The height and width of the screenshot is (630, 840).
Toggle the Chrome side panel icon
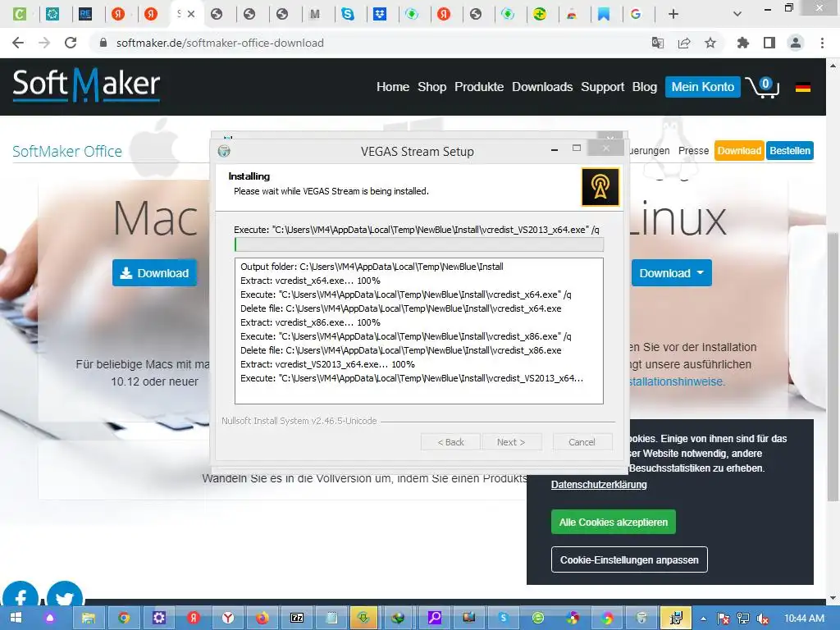769,43
